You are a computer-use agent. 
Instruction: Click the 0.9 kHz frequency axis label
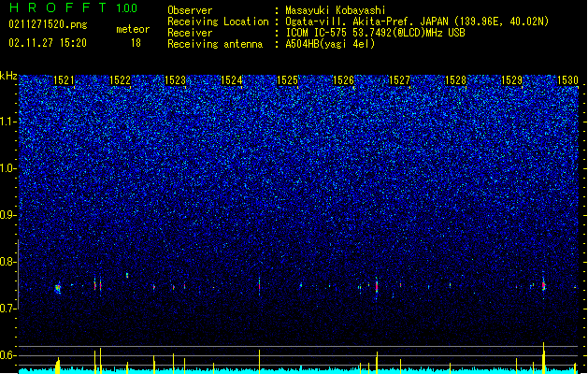coord(7,215)
